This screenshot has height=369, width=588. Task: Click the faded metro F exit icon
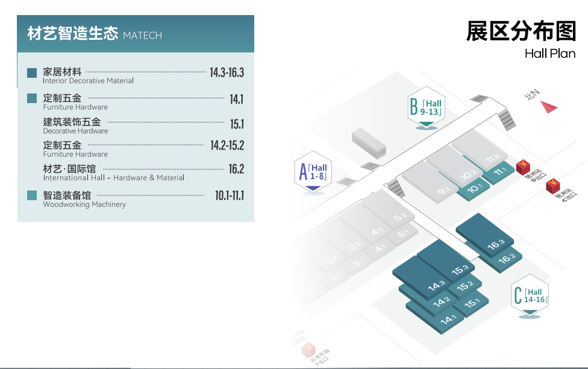coord(308,350)
